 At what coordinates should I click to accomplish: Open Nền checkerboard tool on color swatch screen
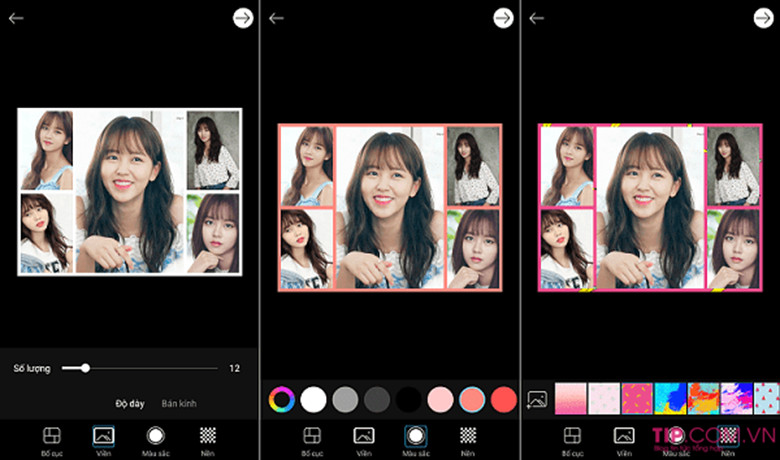click(468, 441)
